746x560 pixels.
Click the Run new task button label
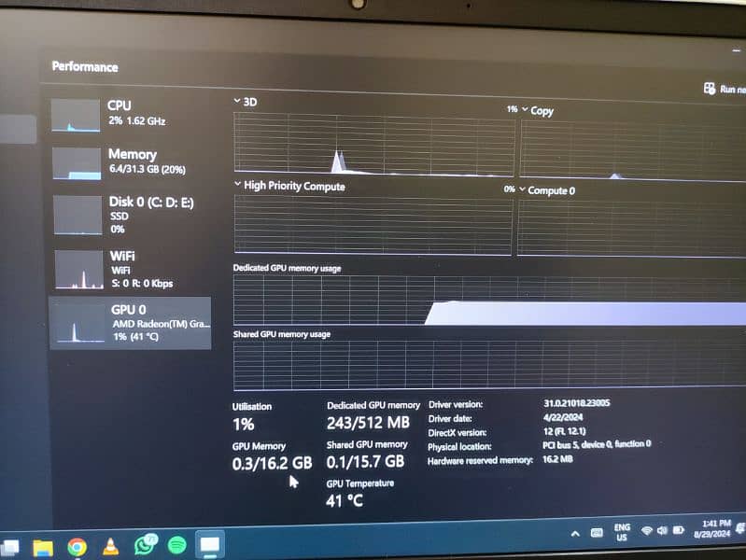point(733,89)
